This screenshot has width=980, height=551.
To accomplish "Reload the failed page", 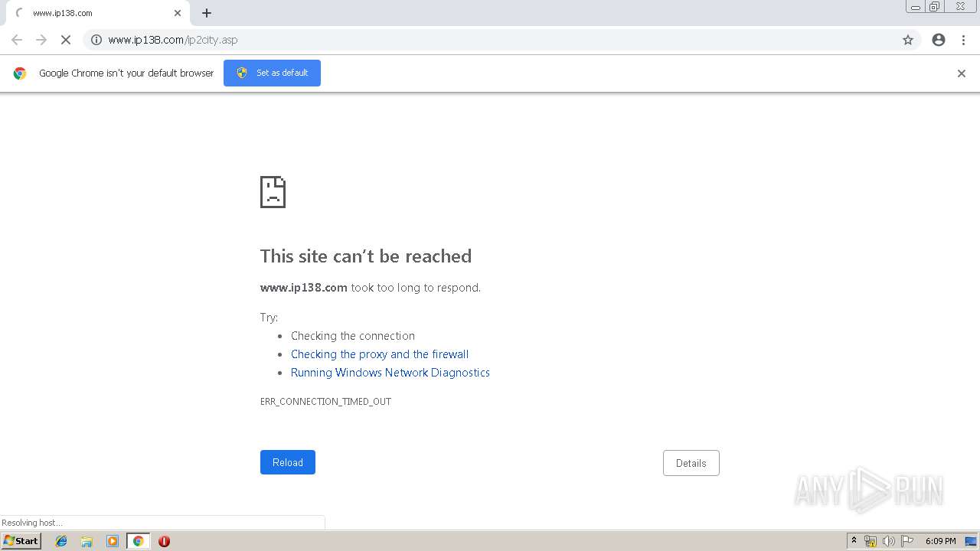I will pyautogui.click(x=288, y=462).
